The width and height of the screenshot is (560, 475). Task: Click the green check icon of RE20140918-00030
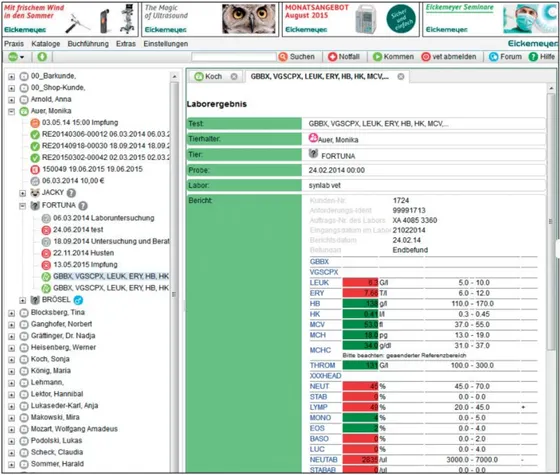[35, 146]
